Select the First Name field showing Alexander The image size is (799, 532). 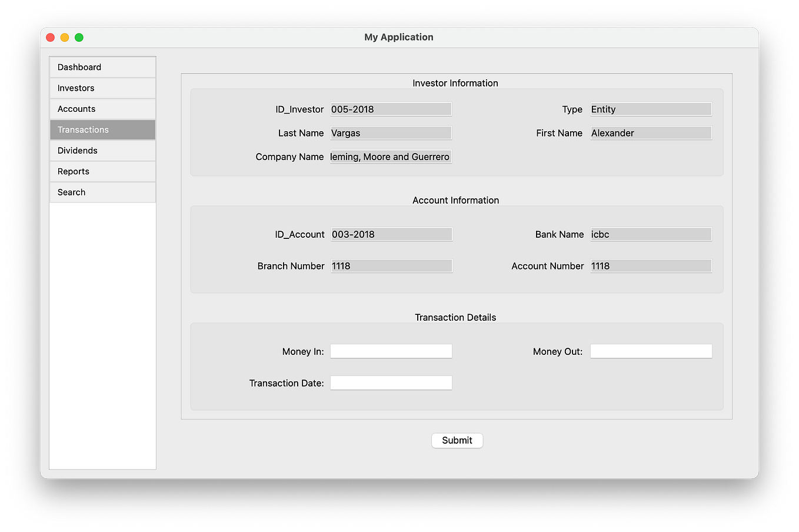click(651, 133)
